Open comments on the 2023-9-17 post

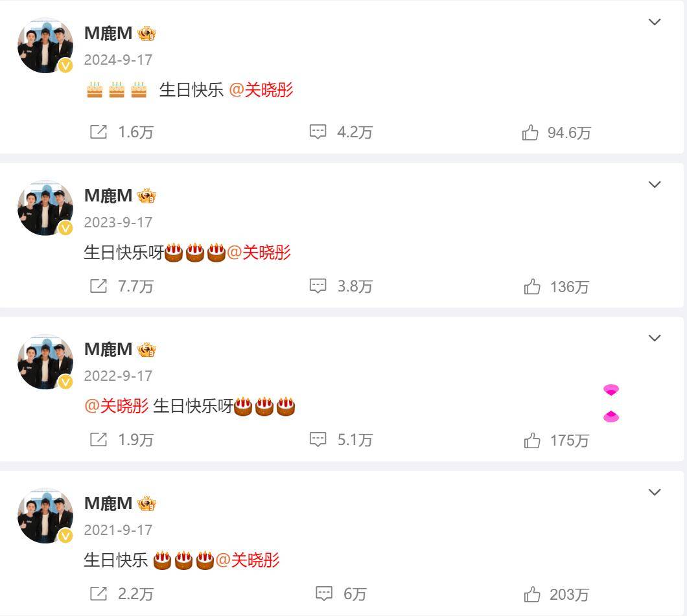click(318, 286)
